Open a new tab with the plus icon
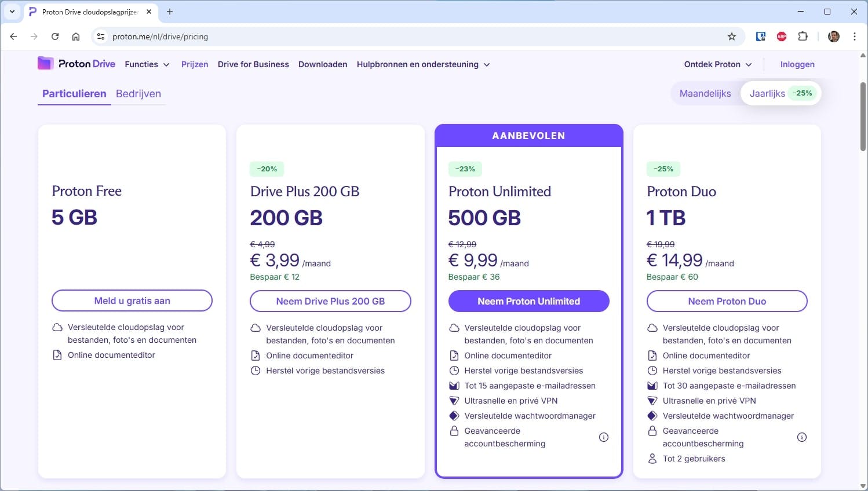The image size is (868, 491). coord(170,12)
